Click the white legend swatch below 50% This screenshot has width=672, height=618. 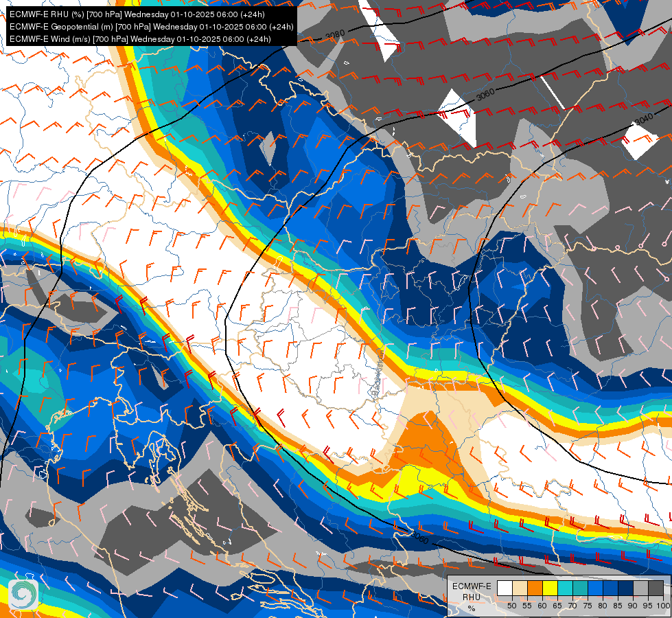(x=505, y=588)
